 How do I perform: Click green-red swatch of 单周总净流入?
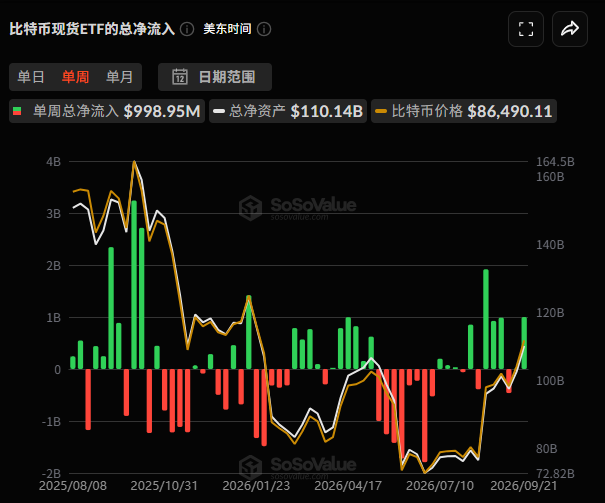[x=17, y=111]
